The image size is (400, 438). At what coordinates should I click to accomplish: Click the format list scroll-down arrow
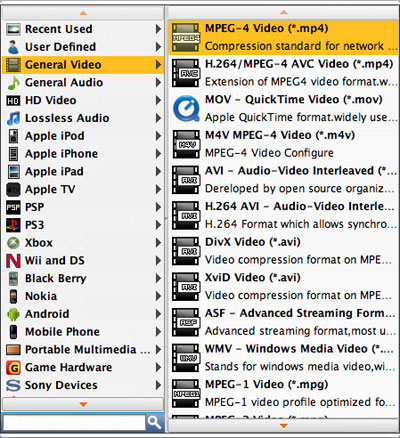tap(283, 426)
